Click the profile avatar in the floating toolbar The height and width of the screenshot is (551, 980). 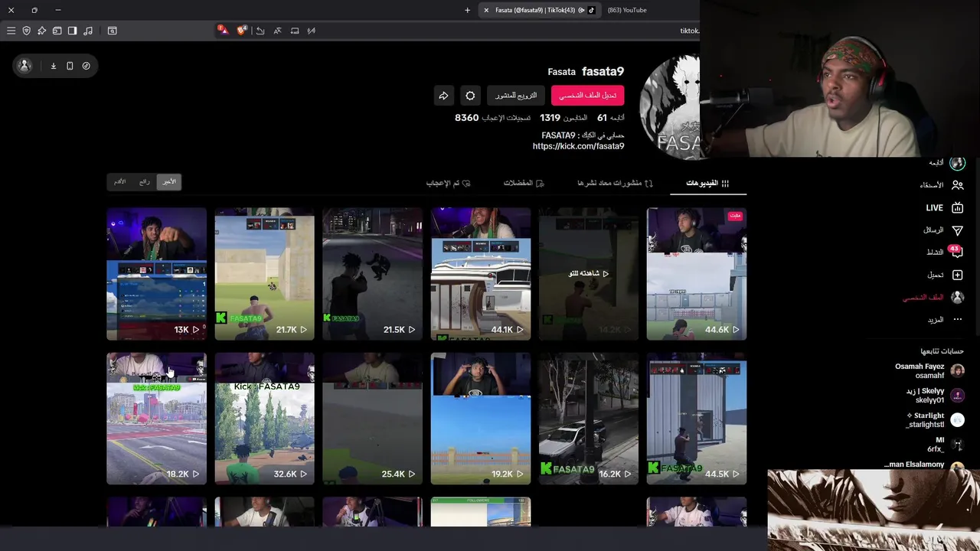point(24,66)
